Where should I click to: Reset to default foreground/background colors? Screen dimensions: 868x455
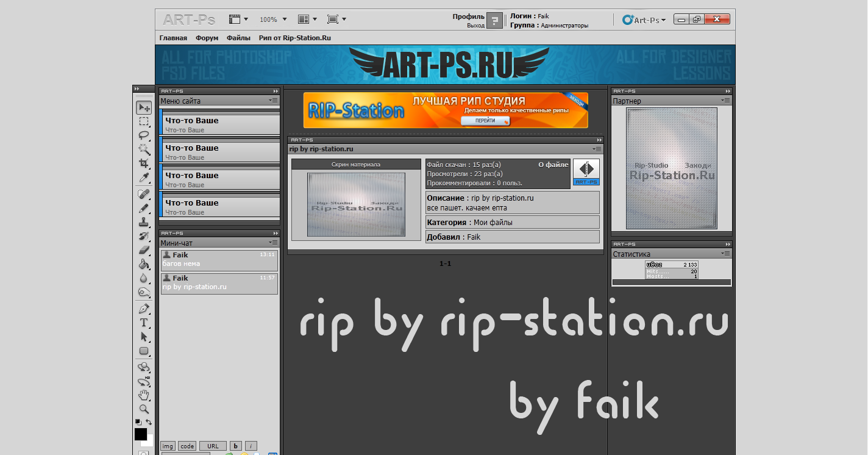pyautogui.click(x=138, y=421)
